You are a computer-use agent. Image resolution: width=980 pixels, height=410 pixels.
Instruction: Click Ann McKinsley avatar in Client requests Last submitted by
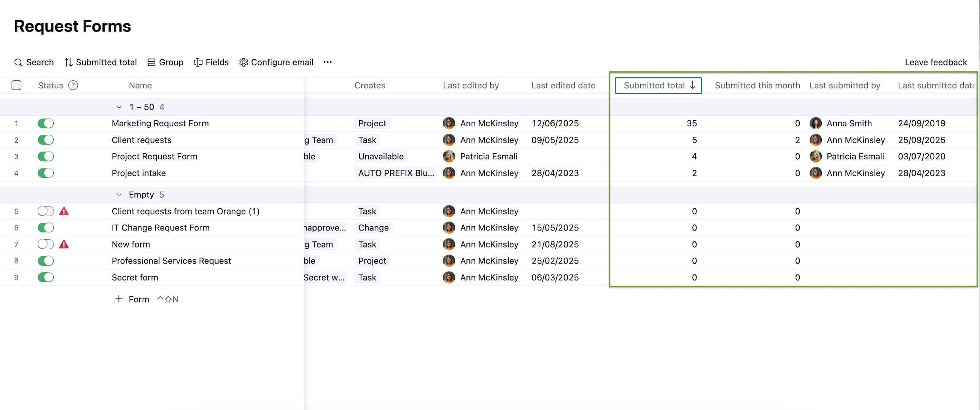click(x=816, y=140)
